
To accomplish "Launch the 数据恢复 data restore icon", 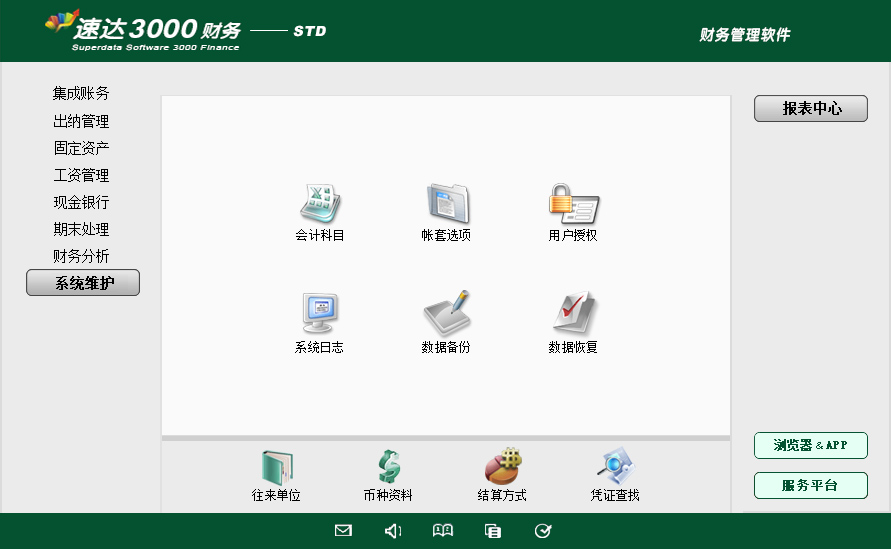I will pyautogui.click(x=574, y=313).
